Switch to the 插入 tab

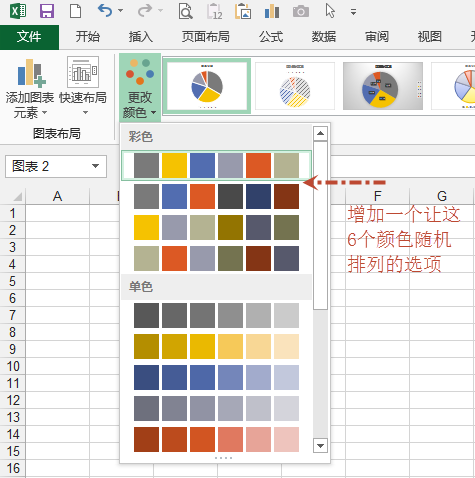click(x=141, y=37)
